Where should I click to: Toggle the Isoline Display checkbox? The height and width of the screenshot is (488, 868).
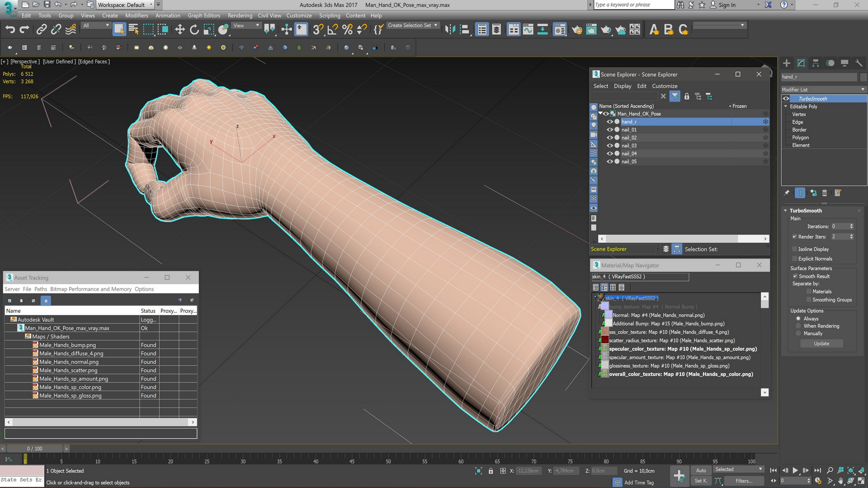[x=794, y=249]
